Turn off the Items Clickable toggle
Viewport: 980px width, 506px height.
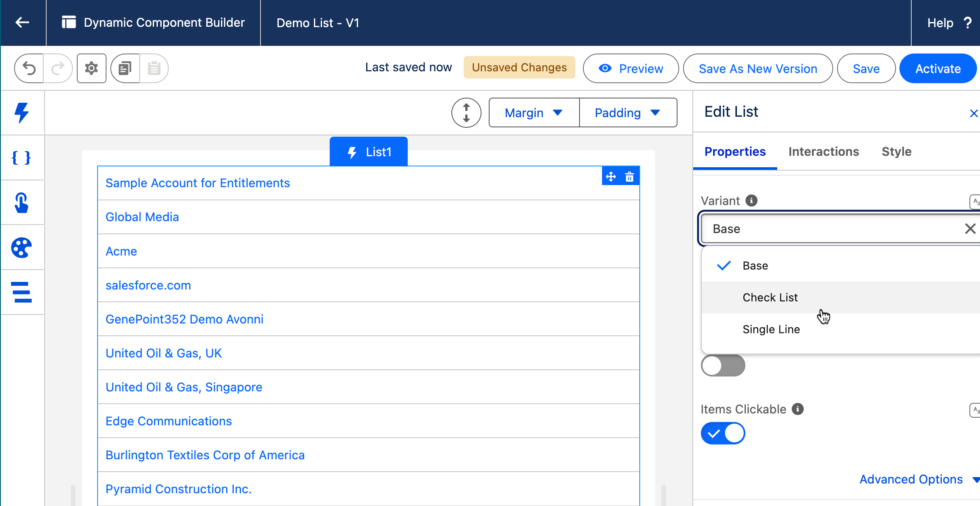(723, 433)
